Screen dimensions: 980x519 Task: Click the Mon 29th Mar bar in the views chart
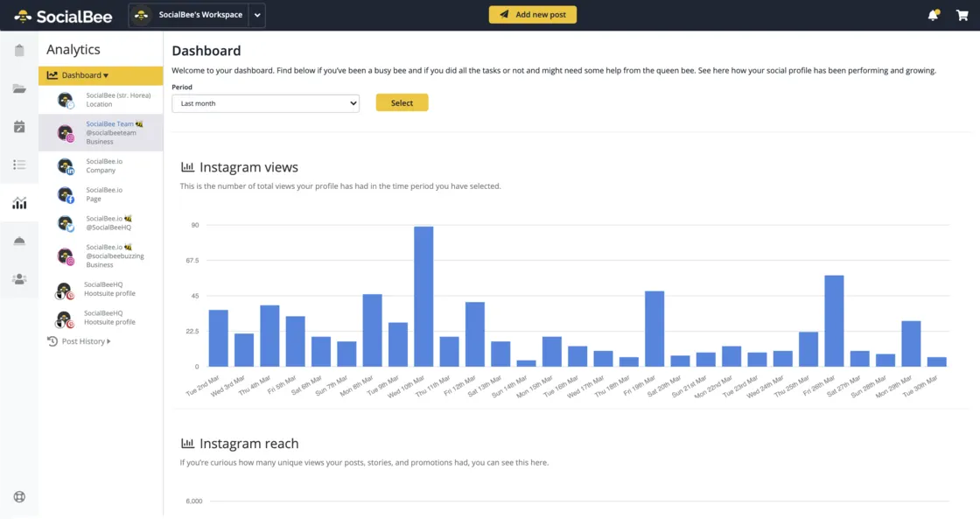[911, 344]
